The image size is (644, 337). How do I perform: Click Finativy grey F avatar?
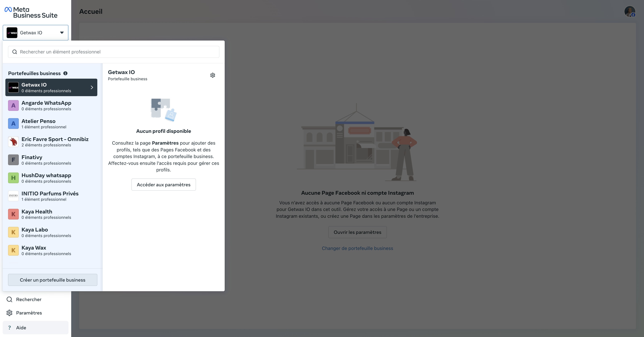[x=13, y=160]
